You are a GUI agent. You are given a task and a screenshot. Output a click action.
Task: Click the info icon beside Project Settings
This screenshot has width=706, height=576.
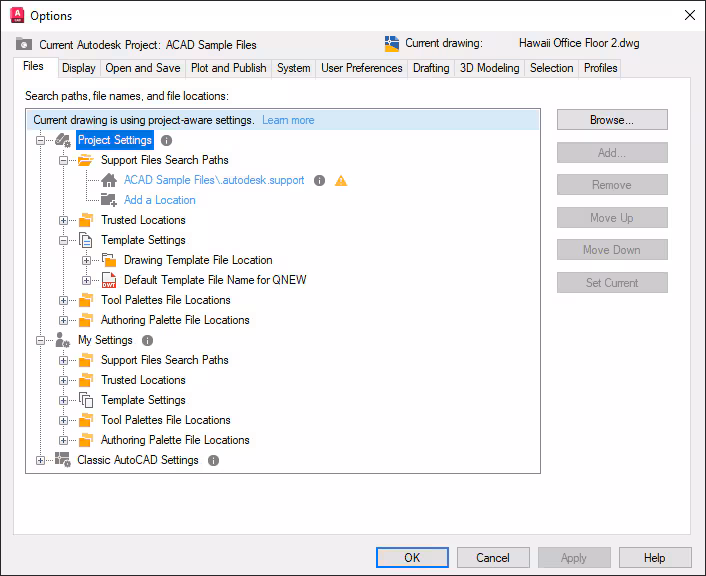coord(167,141)
